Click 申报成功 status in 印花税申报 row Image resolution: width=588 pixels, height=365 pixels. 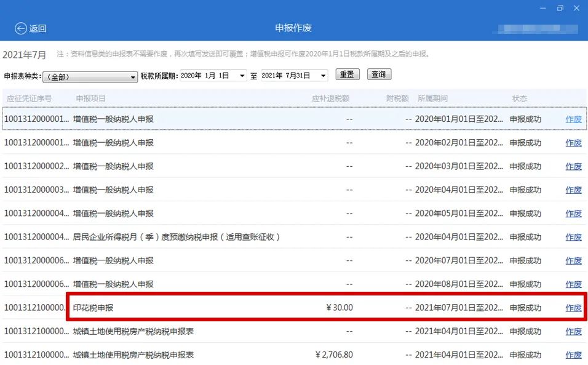pyautogui.click(x=525, y=308)
